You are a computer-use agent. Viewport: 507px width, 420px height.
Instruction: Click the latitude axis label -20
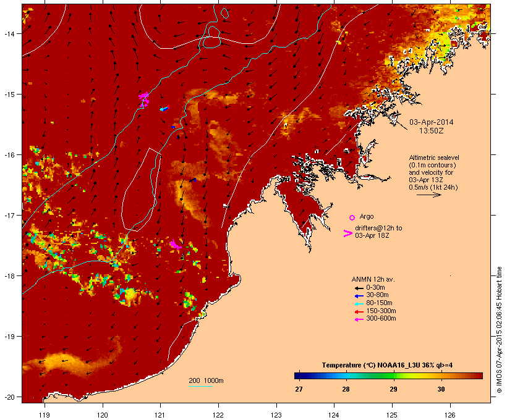9,397
